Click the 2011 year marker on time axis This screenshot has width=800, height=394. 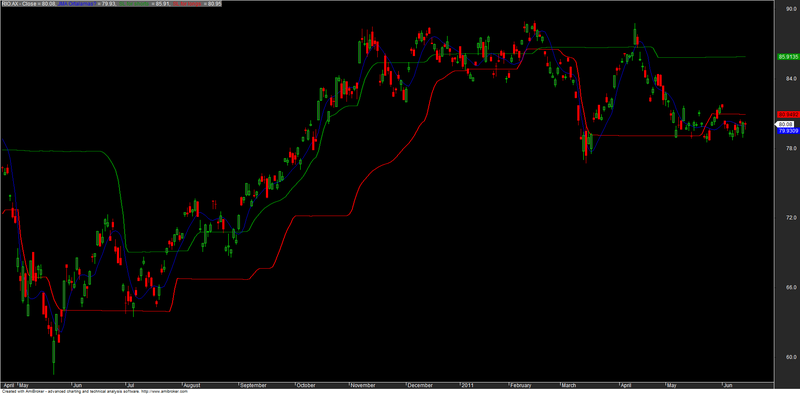[468, 385]
